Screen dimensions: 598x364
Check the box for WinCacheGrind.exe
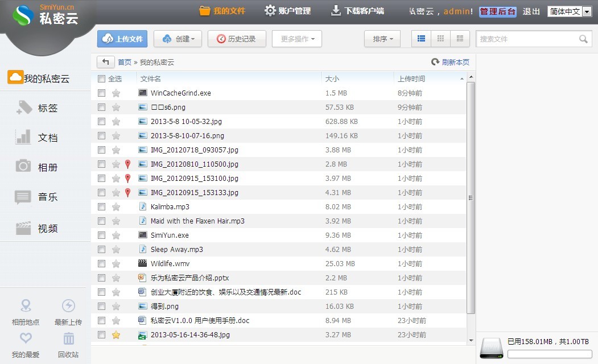coord(101,93)
